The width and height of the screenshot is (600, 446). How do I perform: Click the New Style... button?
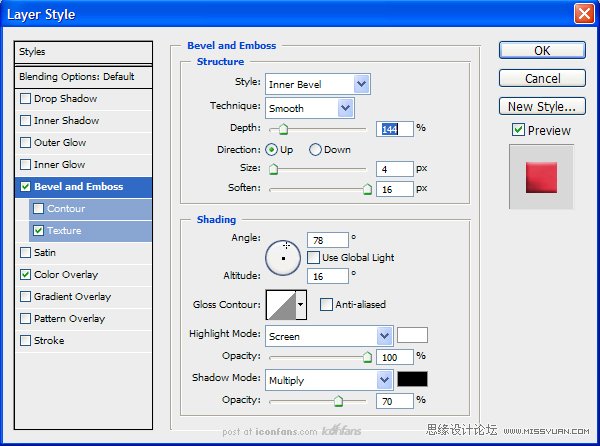pos(542,106)
